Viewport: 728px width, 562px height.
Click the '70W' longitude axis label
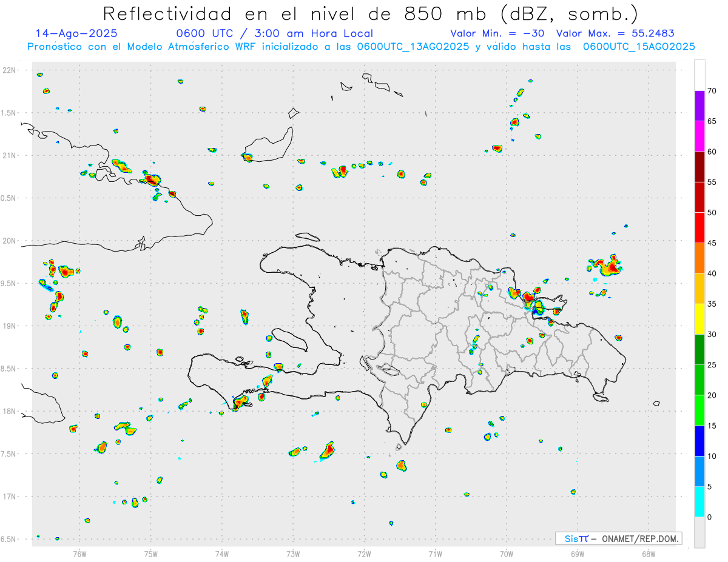507,553
